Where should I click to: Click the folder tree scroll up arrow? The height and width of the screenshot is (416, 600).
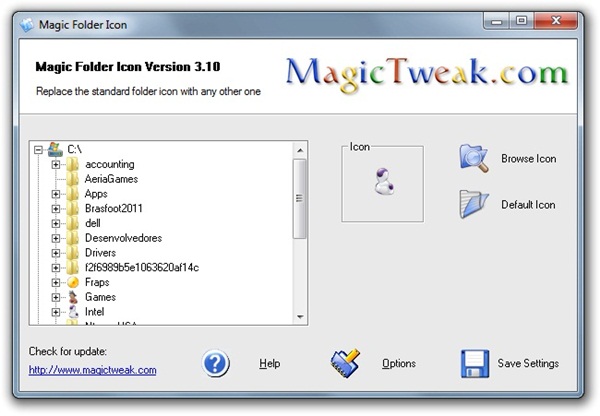coord(300,150)
